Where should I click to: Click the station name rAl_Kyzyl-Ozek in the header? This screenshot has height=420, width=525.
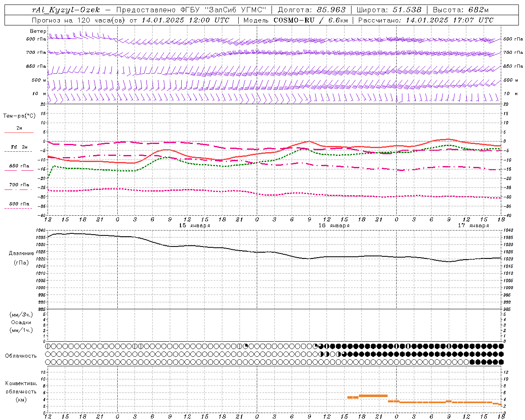[x=66, y=10]
